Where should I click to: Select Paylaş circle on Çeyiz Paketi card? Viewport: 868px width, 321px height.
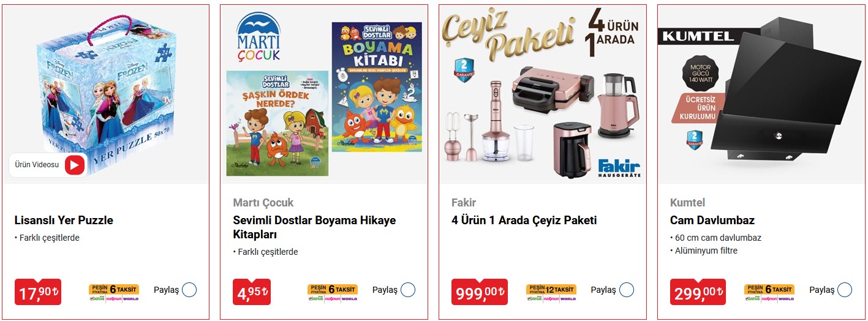tap(626, 290)
